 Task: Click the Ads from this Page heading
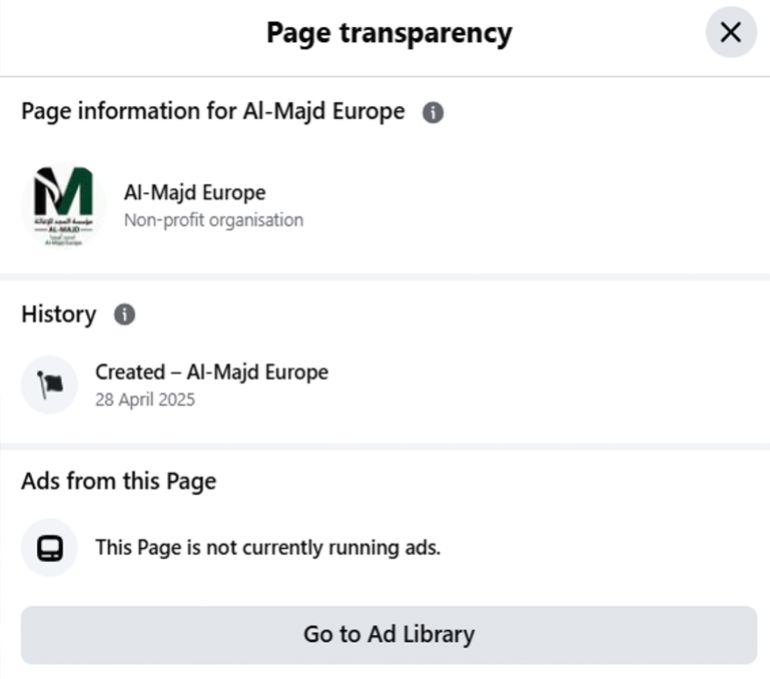tap(118, 481)
